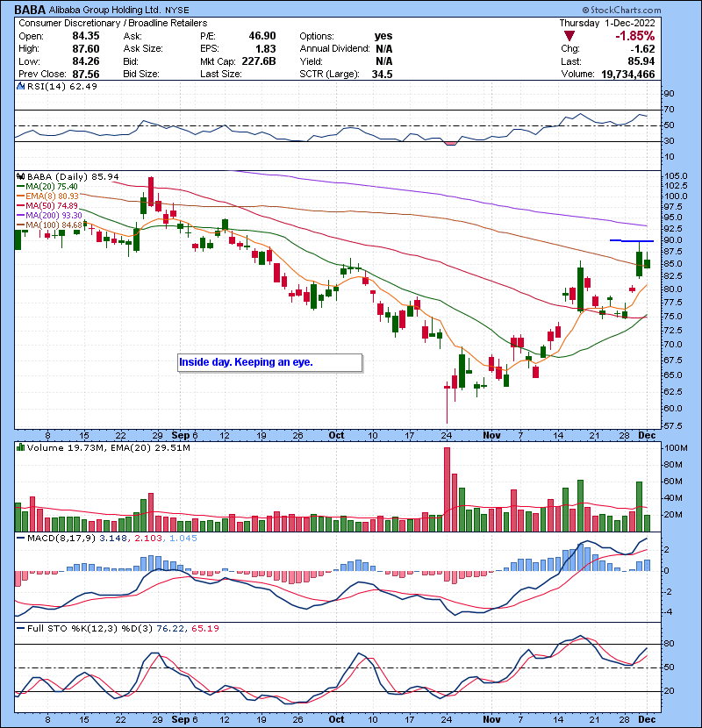This screenshot has width=702, height=728.
Task: Click the RSI(14) 62.49 panel label
Action: click(62, 86)
